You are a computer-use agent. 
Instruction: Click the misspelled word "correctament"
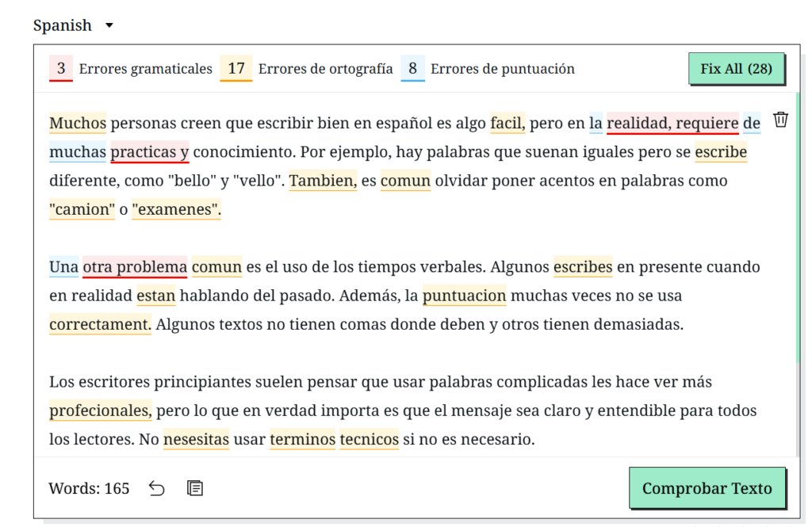[100, 324]
